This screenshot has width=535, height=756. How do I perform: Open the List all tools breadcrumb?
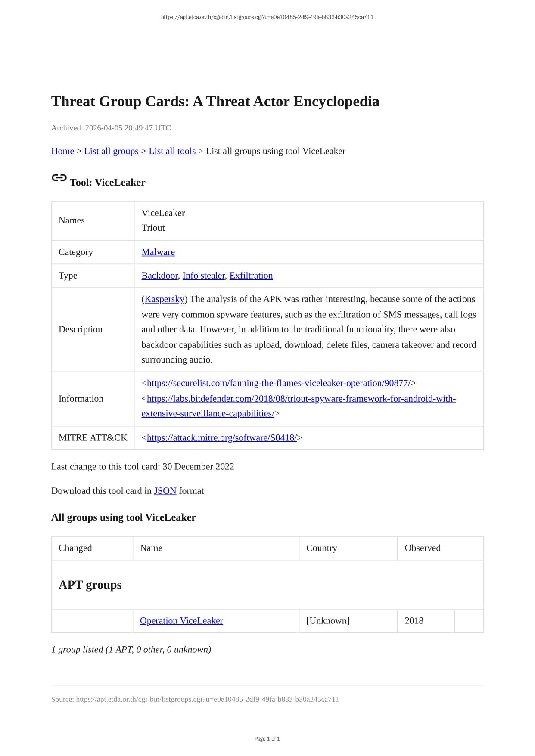[x=172, y=151]
